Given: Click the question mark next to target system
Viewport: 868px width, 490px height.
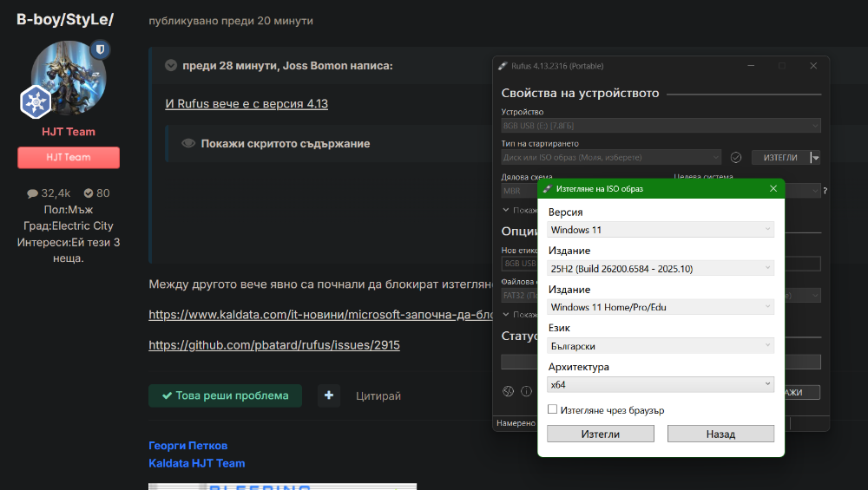Looking at the screenshot, I should [825, 191].
